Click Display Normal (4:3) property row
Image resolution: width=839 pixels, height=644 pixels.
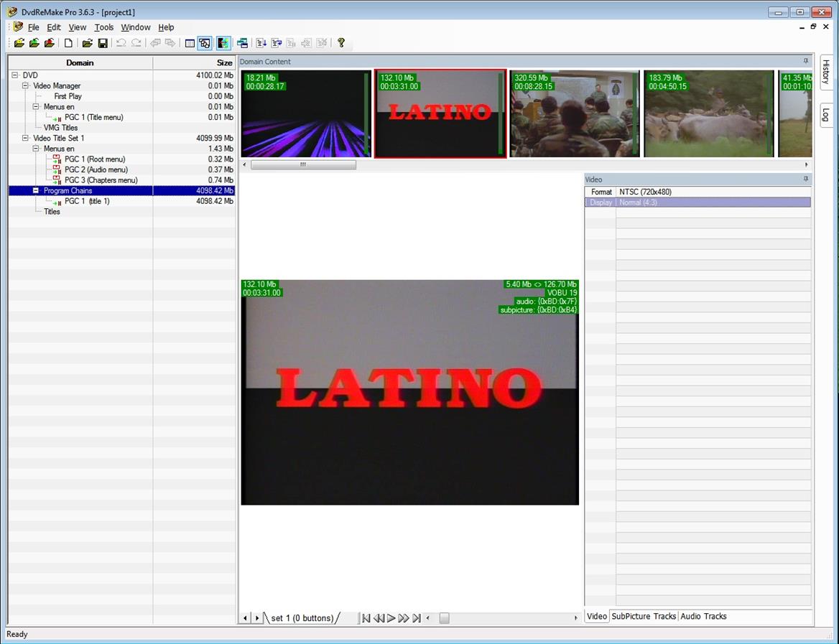[697, 202]
